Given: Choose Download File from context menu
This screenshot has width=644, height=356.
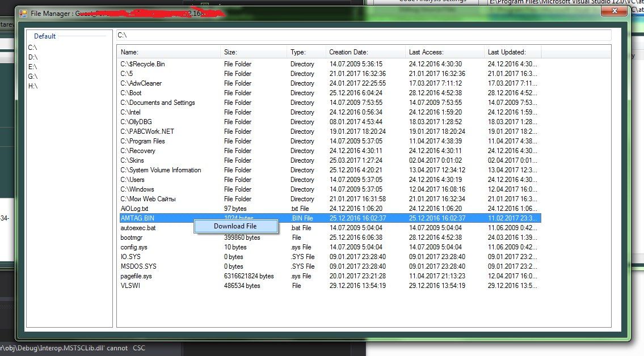Looking at the screenshot, I should coord(235,226).
